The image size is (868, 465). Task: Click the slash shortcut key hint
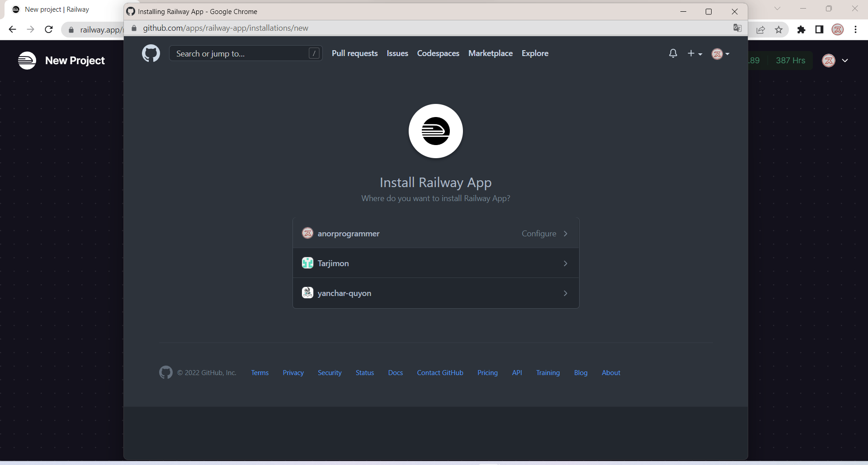pyautogui.click(x=314, y=53)
